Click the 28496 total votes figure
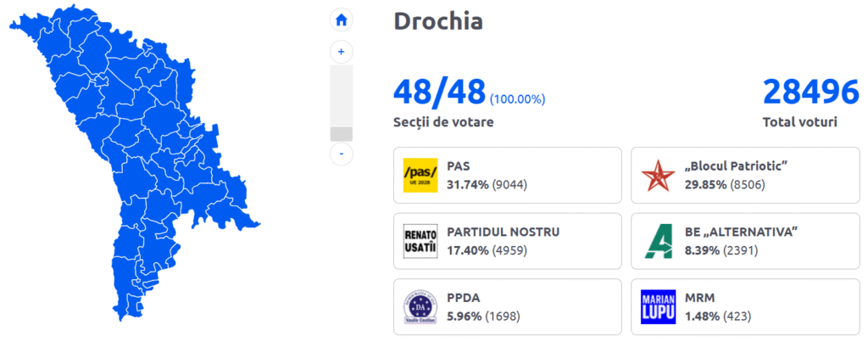868x342 pixels. click(799, 92)
